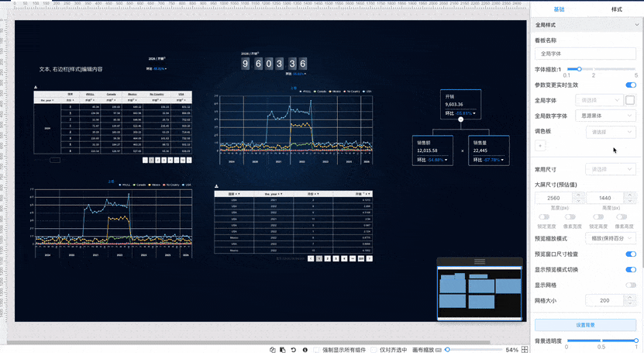This screenshot has height=353, width=644.
Task: Toggle the 参数变更实时生效 switch
Action: click(631, 85)
